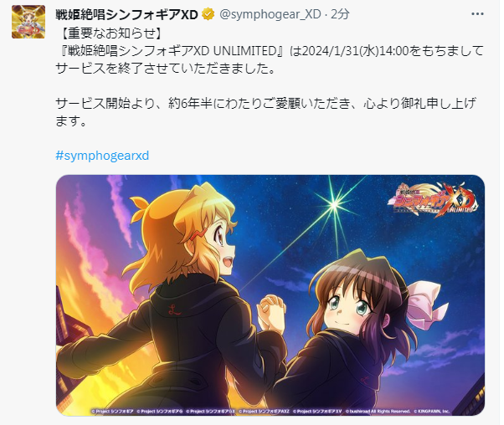The image size is (504, 425).
Task: Click the red hairpin on blonde girl
Action: click(x=194, y=234)
